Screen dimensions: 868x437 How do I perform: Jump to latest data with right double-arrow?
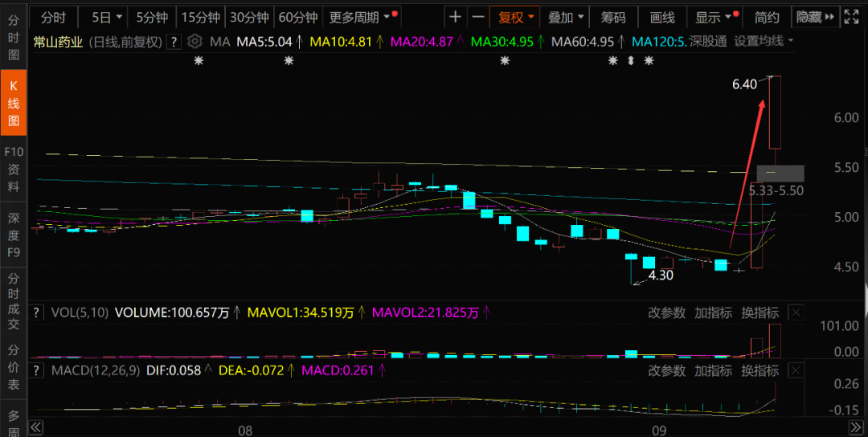pos(856,427)
